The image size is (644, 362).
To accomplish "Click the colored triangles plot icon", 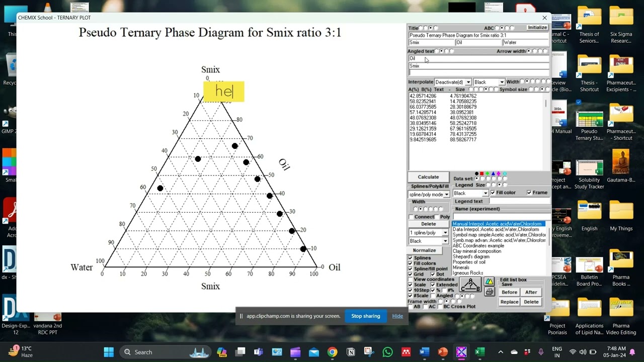I will [489, 282].
